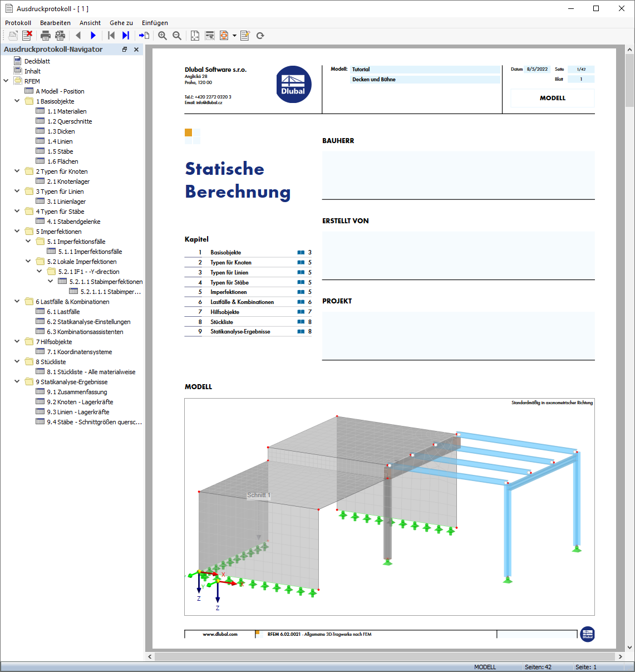This screenshot has height=672, width=635.
Task: Click the 8 Stückliste folder icon
Action: tap(29, 361)
